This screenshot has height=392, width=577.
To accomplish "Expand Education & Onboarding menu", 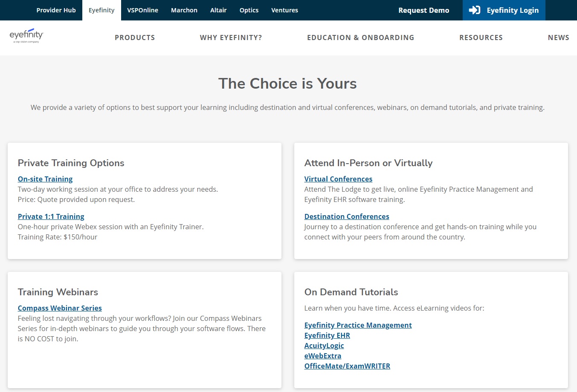I will (360, 37).
